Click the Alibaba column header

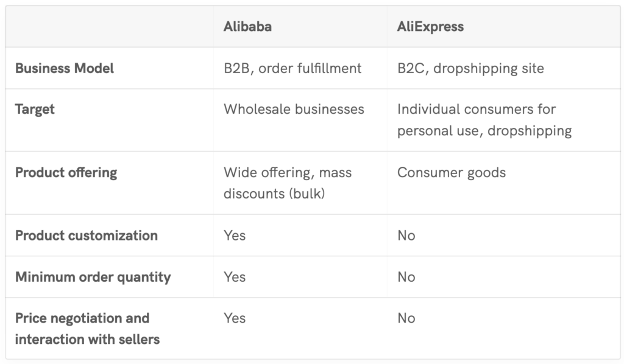pyautogui.click(x=247, y=27)
